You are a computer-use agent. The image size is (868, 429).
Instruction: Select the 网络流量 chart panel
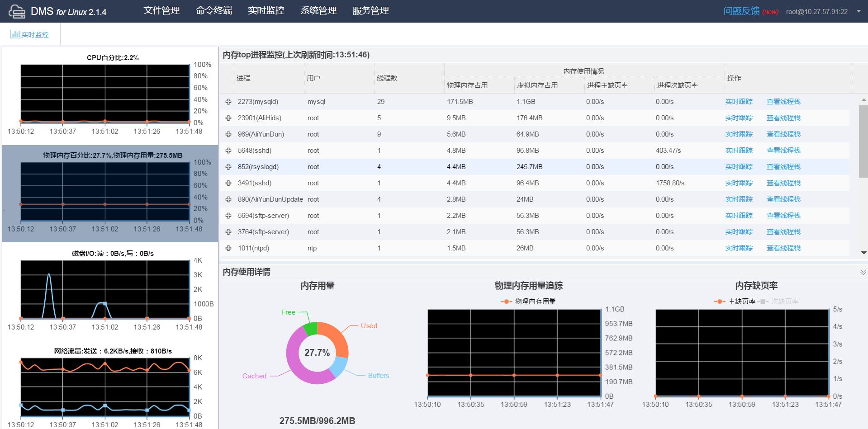pos(110,388)
